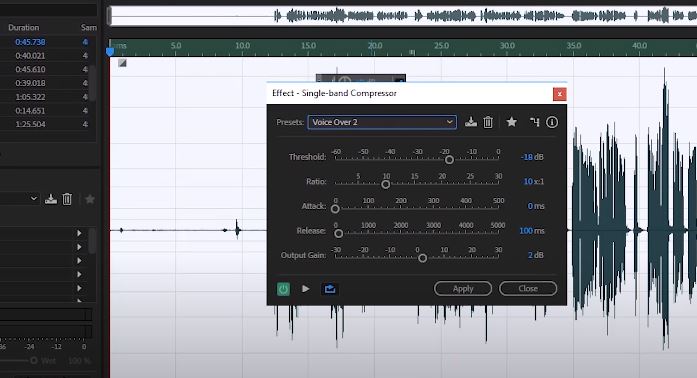697x378 pixels.
Task: Select file row with duration 0:14.651
Action: click(48, 111)
